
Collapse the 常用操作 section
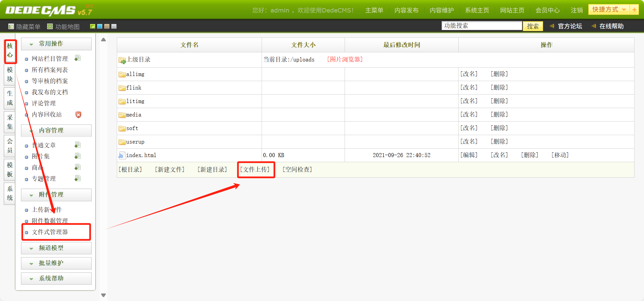56,44
